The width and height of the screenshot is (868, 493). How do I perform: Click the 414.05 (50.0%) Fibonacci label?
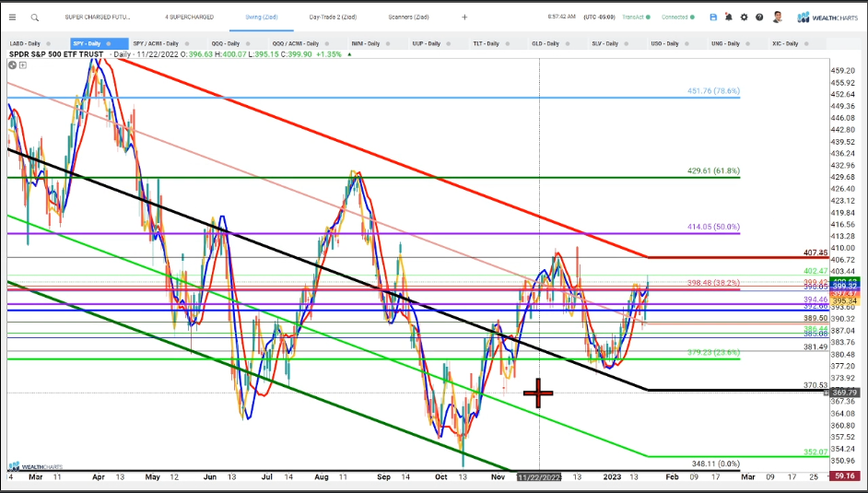point(713,227)
